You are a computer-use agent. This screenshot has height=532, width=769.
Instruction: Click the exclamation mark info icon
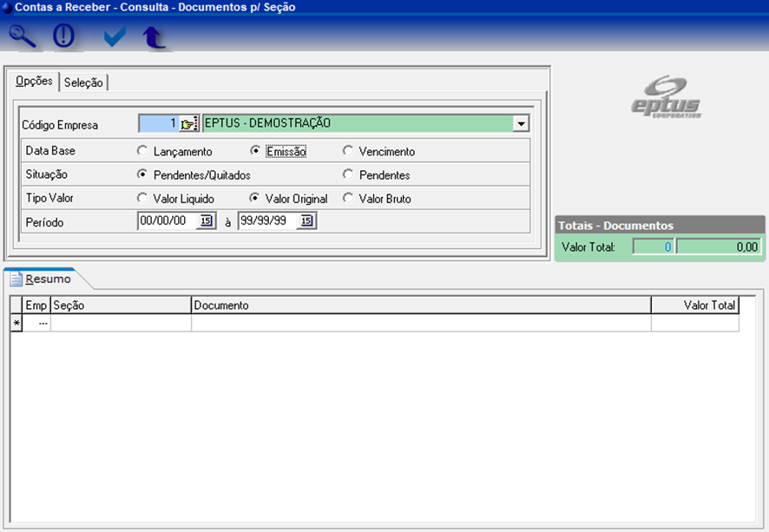tap(64, 36)
